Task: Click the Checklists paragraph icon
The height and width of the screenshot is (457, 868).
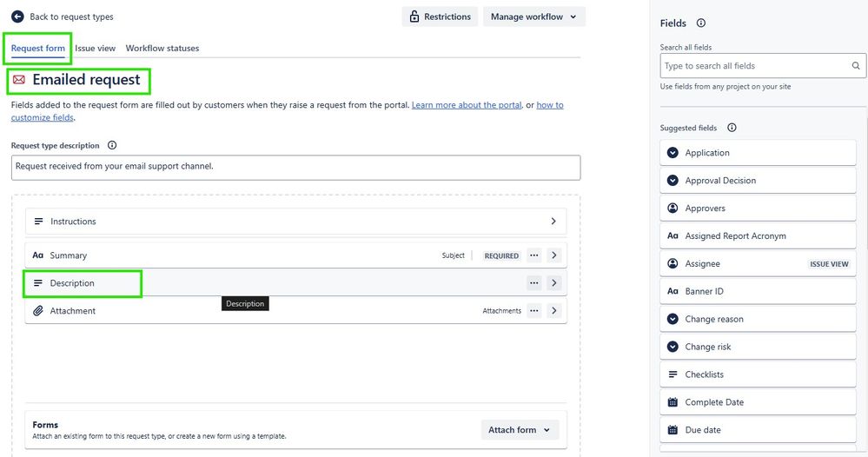Action: [673, 374]
